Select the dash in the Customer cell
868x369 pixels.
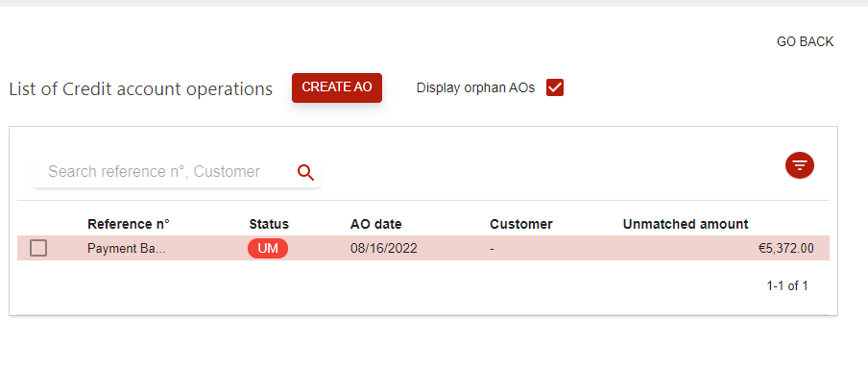click(x=493, y=249)
